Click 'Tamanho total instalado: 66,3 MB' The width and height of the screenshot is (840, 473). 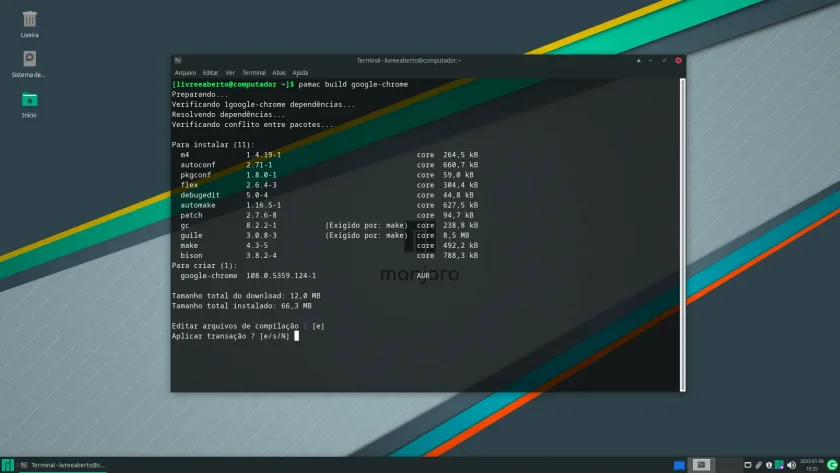click(x=242, y=306)
